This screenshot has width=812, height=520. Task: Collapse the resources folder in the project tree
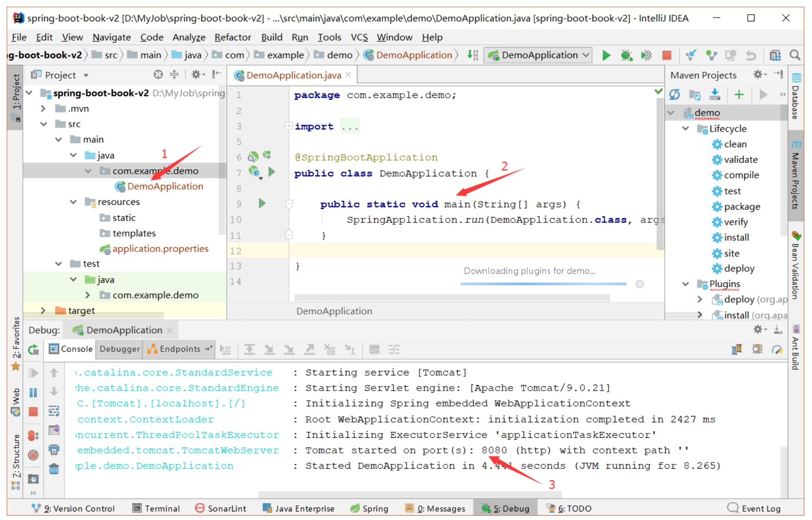tap(73, 202)
